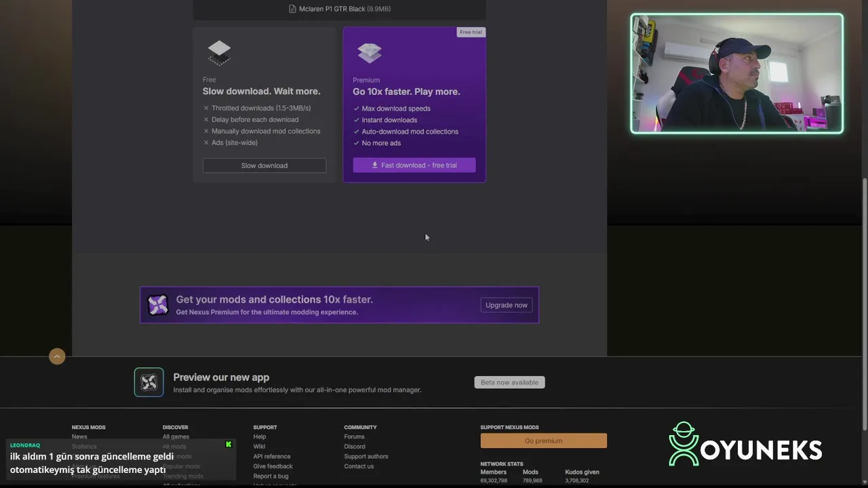This screenshot has width=868, height=488.
Task: Click the Mclaren P1 GTR Black file name
Action: (x=332, y=9)
